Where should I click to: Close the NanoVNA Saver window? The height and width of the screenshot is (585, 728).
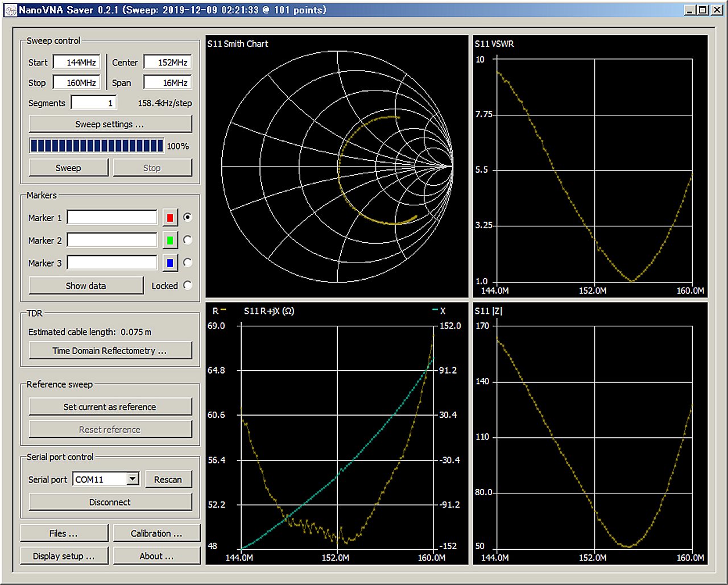pos(716,10)
